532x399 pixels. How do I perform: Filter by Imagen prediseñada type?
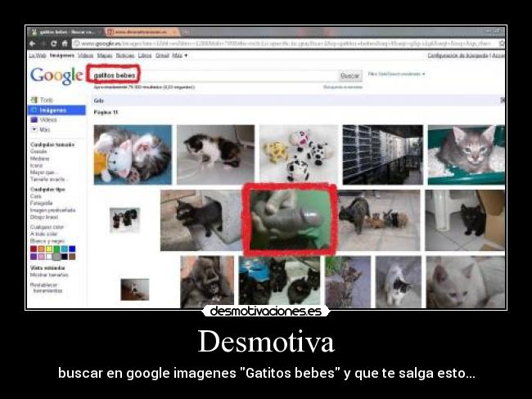point(52,210)
